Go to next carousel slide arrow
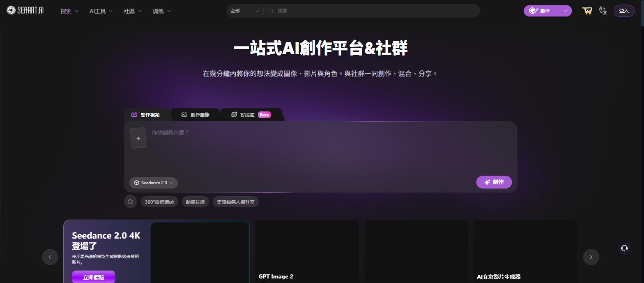Screen dimensions: 644x283 click(x=591, y=257)
